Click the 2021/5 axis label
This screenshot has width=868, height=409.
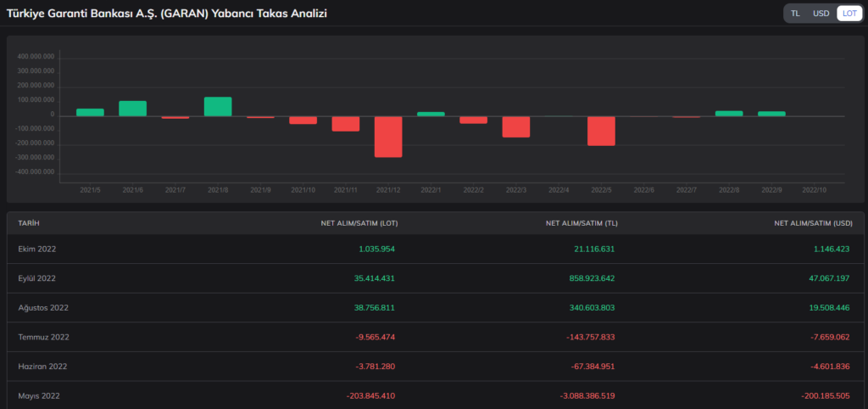point(90,189)
